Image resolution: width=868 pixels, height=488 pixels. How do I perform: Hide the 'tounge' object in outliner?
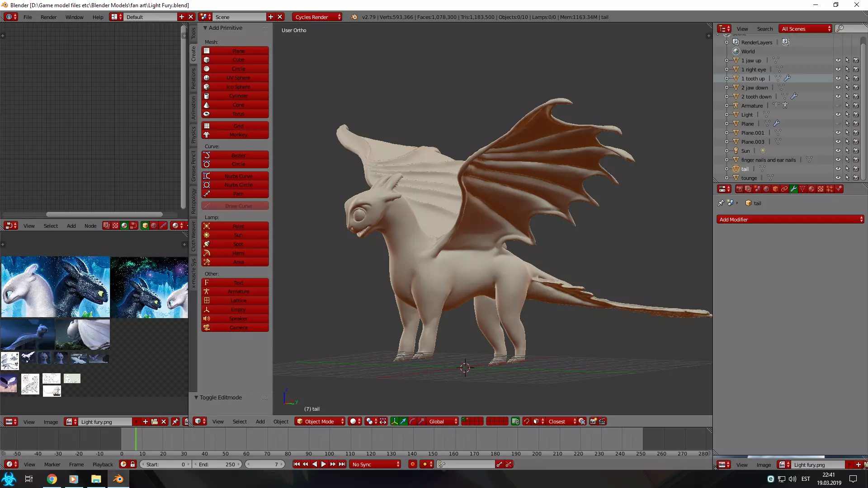(x=838, y=178)
